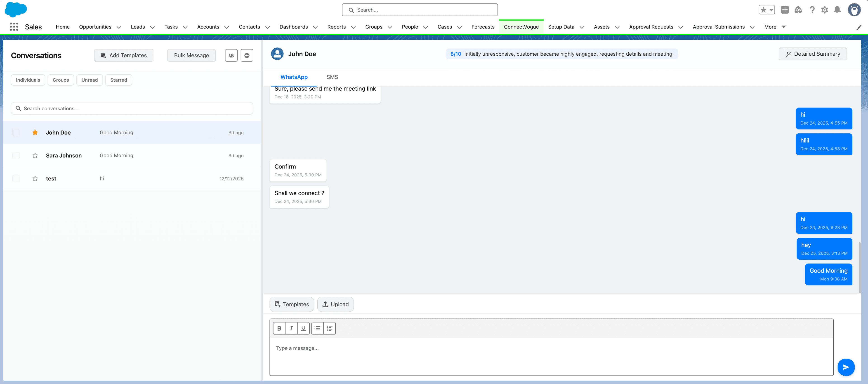Select the checkbox for the test conversation
This screenshot has height=384, width=868.
16,178
